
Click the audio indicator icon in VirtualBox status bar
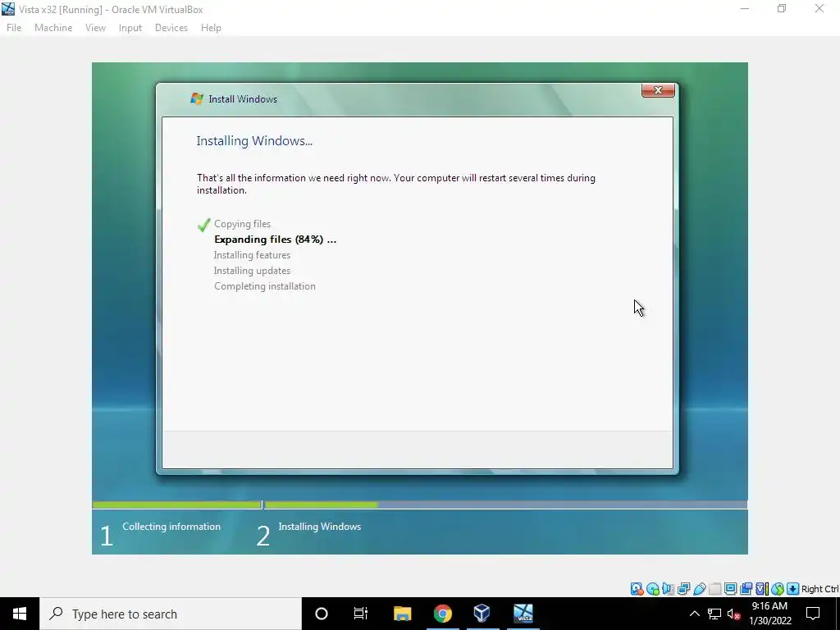pos(668,589)
